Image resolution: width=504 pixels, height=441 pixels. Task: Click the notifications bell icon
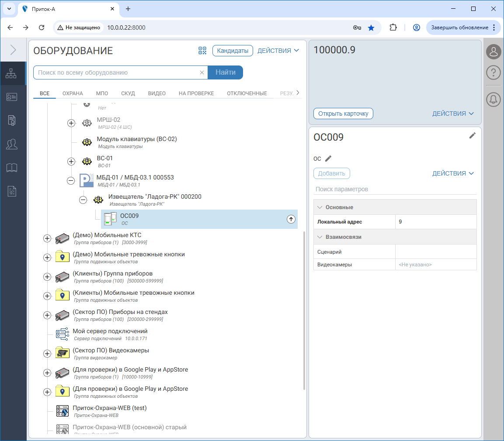[493, 100]
